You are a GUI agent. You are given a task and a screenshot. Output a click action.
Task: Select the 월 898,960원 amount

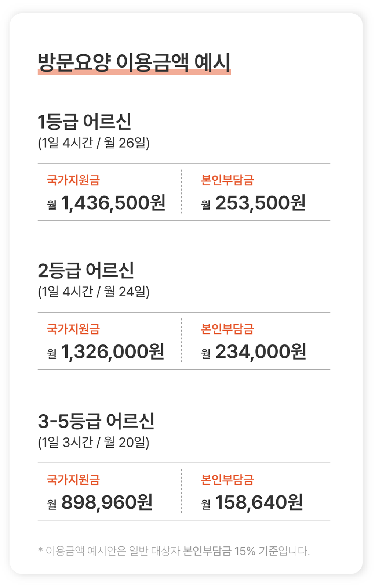point(100,502)
